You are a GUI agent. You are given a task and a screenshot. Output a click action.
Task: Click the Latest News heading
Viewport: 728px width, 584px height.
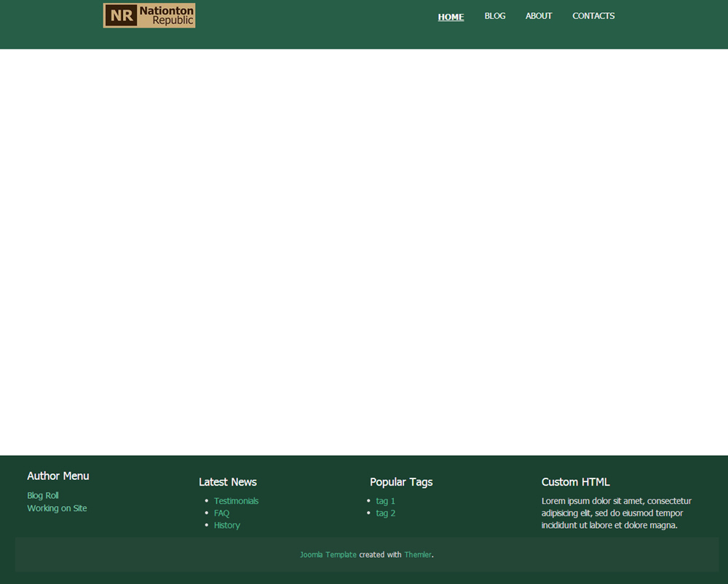(x=228, y=482)
